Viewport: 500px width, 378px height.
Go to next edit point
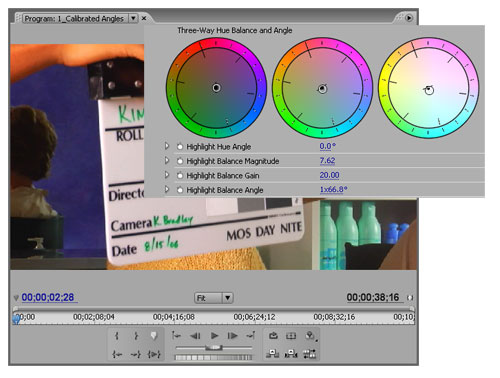coord(251,336)
